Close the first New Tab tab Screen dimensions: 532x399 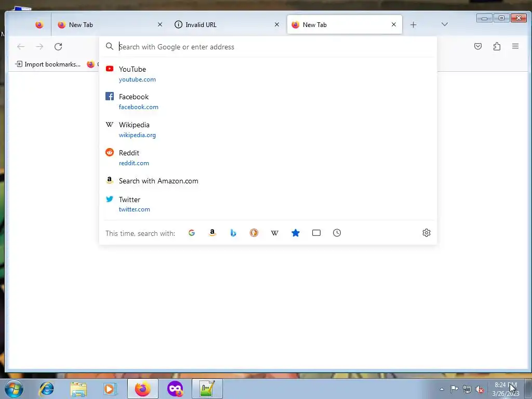coord(160,25)
